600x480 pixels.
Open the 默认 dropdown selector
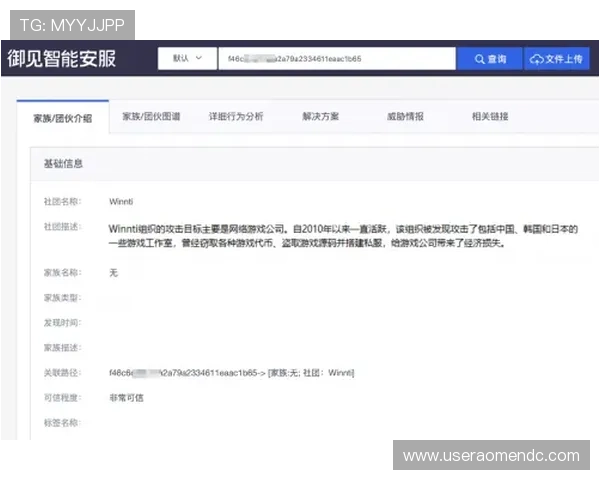(x=187, y=58)
